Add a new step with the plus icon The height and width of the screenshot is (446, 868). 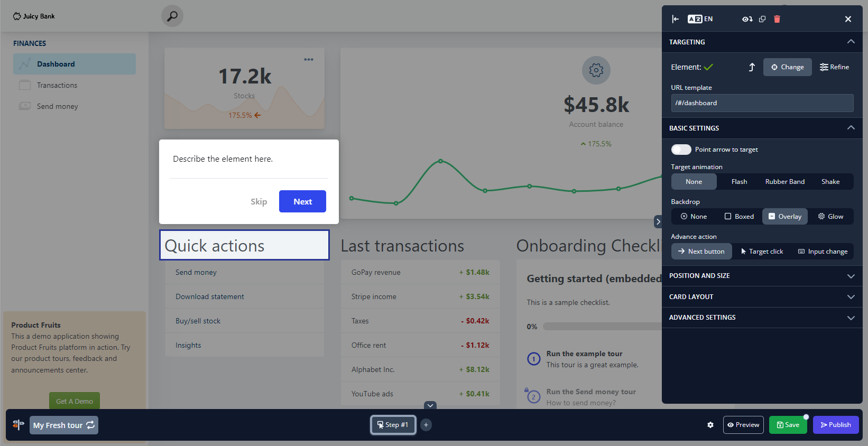point(426,425)
